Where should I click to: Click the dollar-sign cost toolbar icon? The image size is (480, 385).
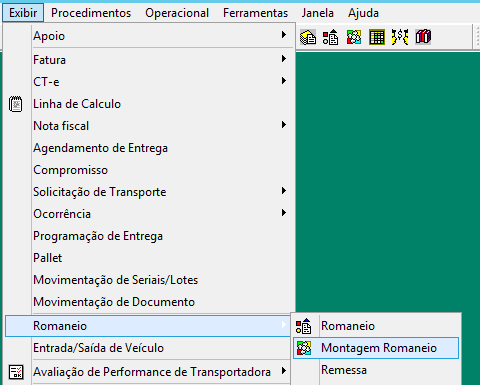tap(400, 37)
